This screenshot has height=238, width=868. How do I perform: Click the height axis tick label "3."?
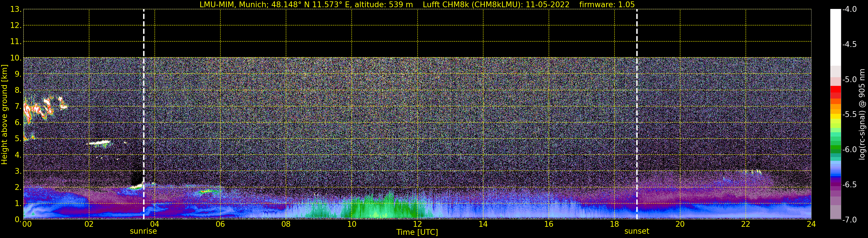[18, 171]
